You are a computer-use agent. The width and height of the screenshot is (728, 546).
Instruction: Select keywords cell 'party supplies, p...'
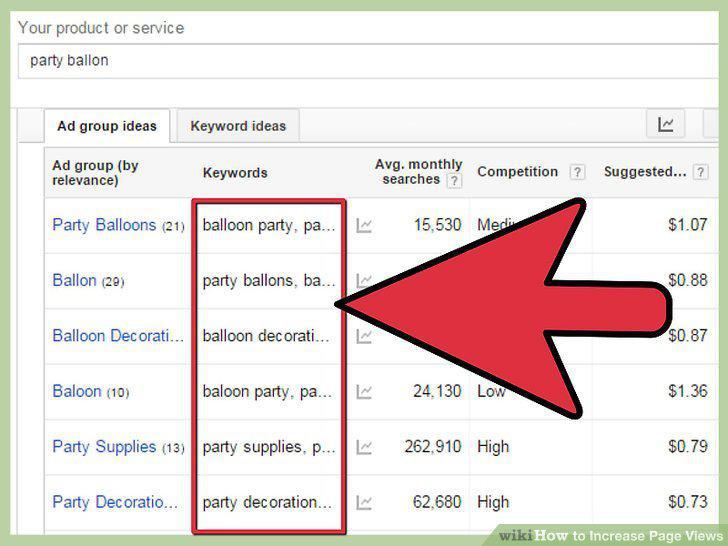(x=269, y=447)
